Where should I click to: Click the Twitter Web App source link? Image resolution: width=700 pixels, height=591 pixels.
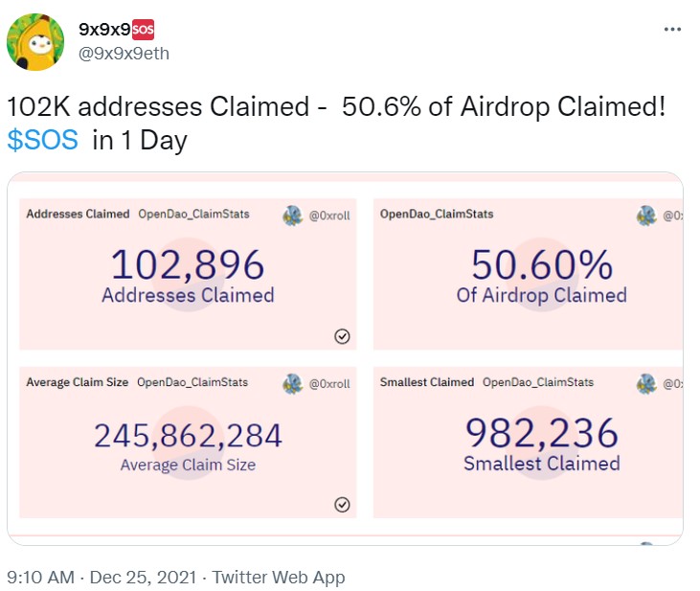coord(278,578)
